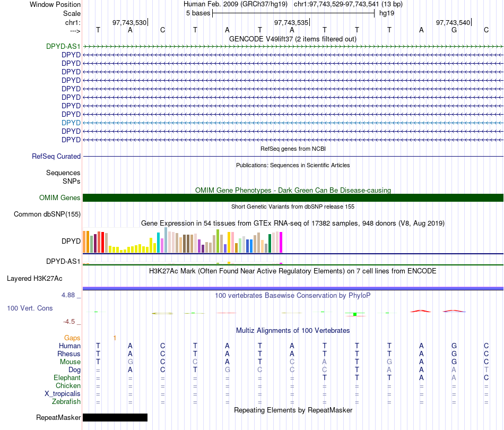Screen dimensions: 504x430
Task: Click the orange Gaps label
Action: pyautogui.click(x=72, y=338)
